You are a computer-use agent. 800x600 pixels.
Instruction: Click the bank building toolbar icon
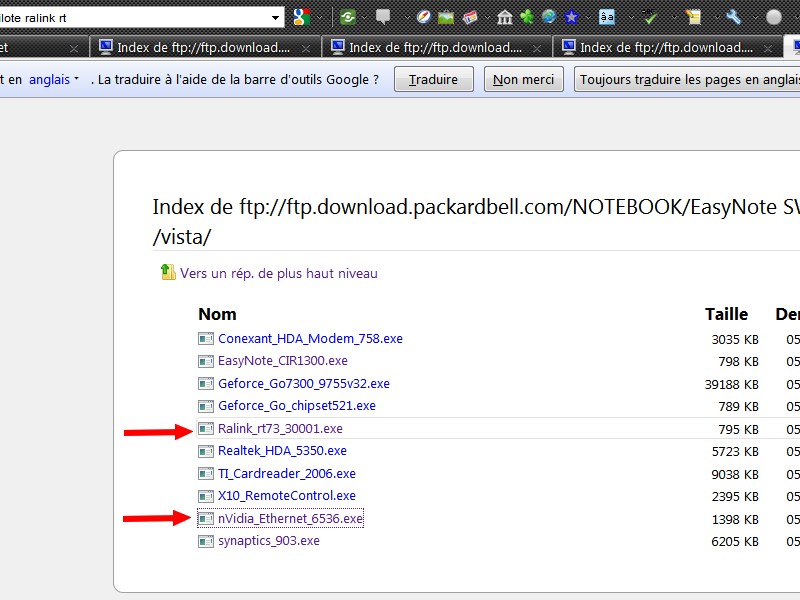[x=505, y=17]
